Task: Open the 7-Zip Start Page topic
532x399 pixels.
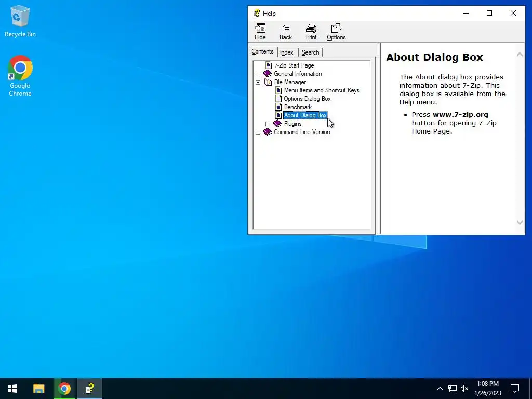Action: coord(294,65)
